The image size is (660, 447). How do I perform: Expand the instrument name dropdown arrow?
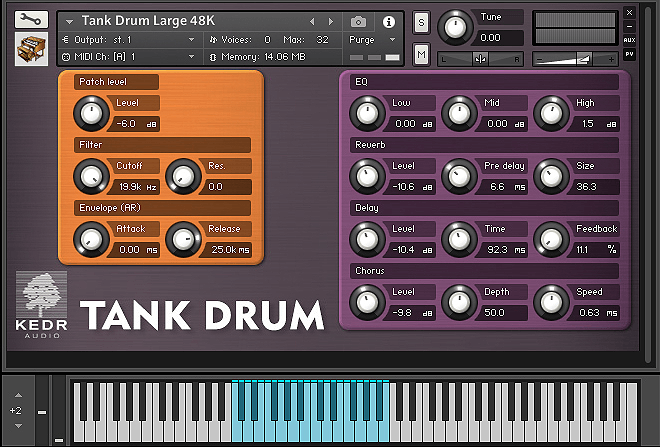(x=69, y=21)
